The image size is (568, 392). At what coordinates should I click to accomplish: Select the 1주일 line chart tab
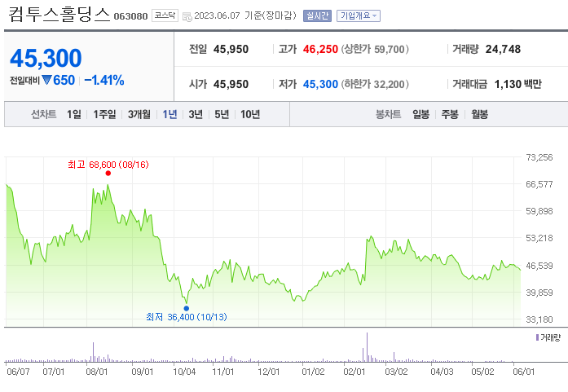pyautogui.click(x=104, y=114)
